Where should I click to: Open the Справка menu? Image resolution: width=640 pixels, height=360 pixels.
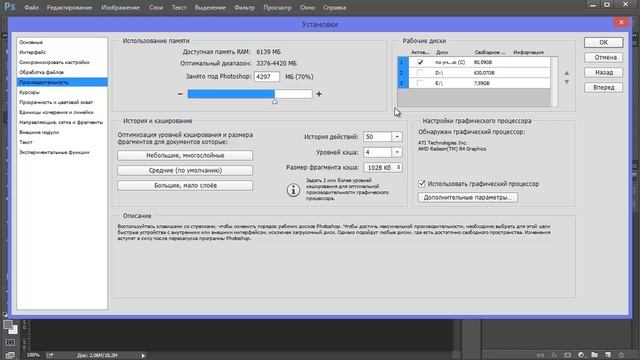pyautogui.click(x=335, y=7)
